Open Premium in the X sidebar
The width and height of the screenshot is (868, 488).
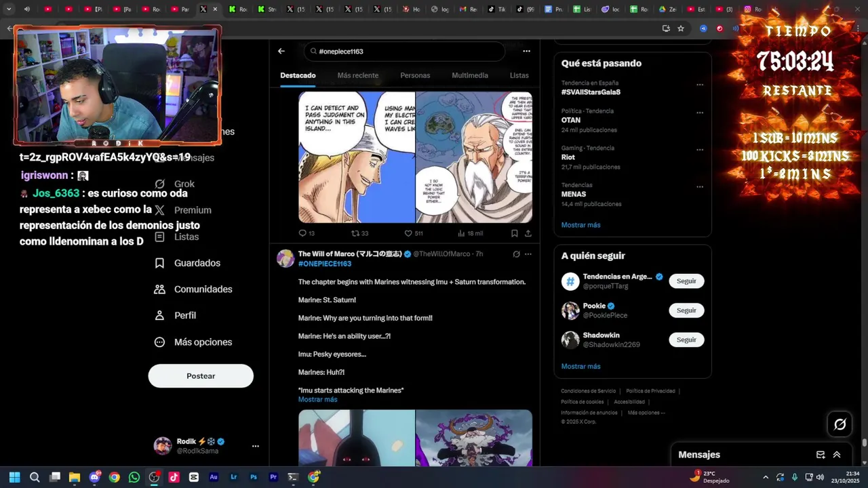[183, 210]
